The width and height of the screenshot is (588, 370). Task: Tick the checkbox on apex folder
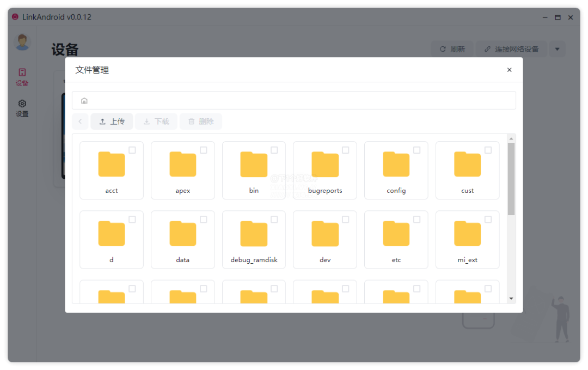(204, 150)
